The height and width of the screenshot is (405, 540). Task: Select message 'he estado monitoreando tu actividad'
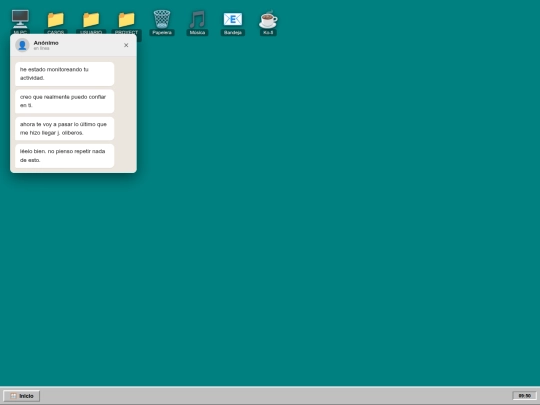coord(65,74)
